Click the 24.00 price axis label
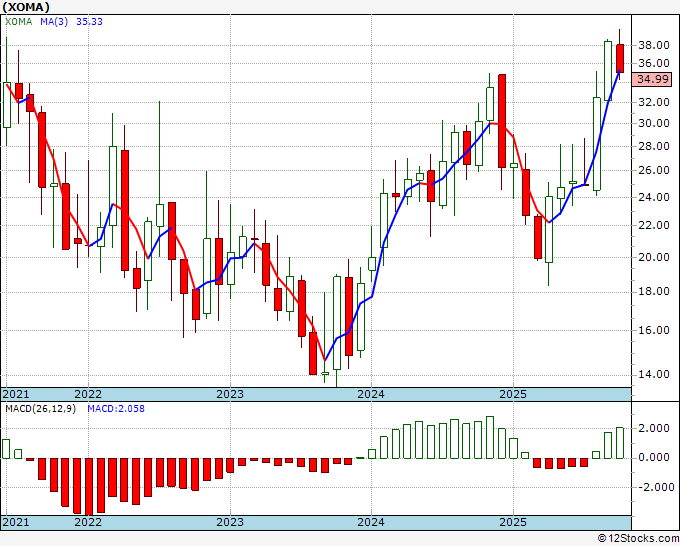Image resolution: width=680 pixels, height=546 pixels. 654,197
